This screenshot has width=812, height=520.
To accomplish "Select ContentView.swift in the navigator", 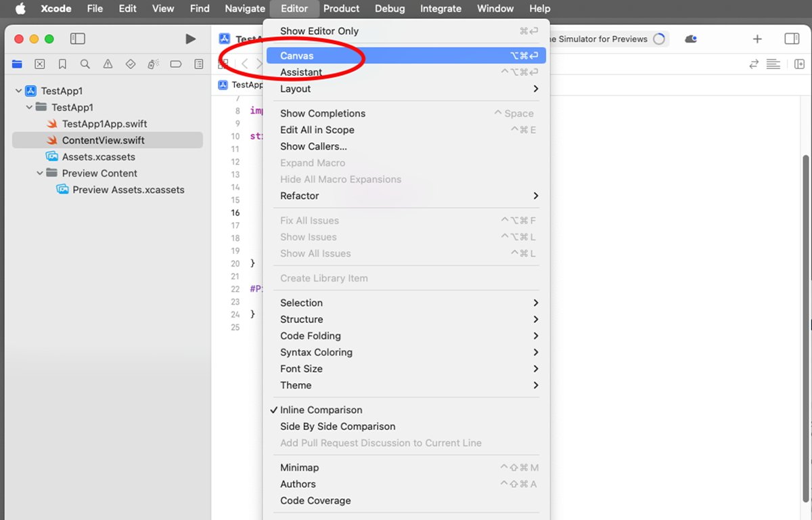I will (108, 140).
